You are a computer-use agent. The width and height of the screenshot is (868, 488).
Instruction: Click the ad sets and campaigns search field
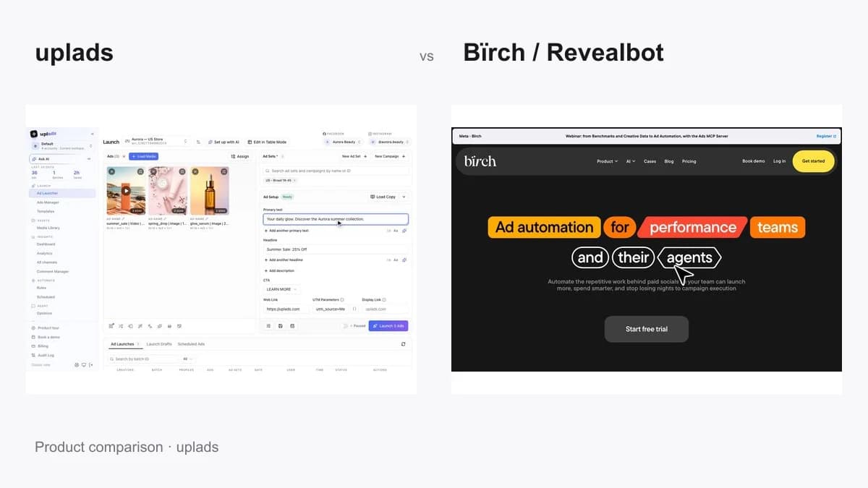pos(336,171)
